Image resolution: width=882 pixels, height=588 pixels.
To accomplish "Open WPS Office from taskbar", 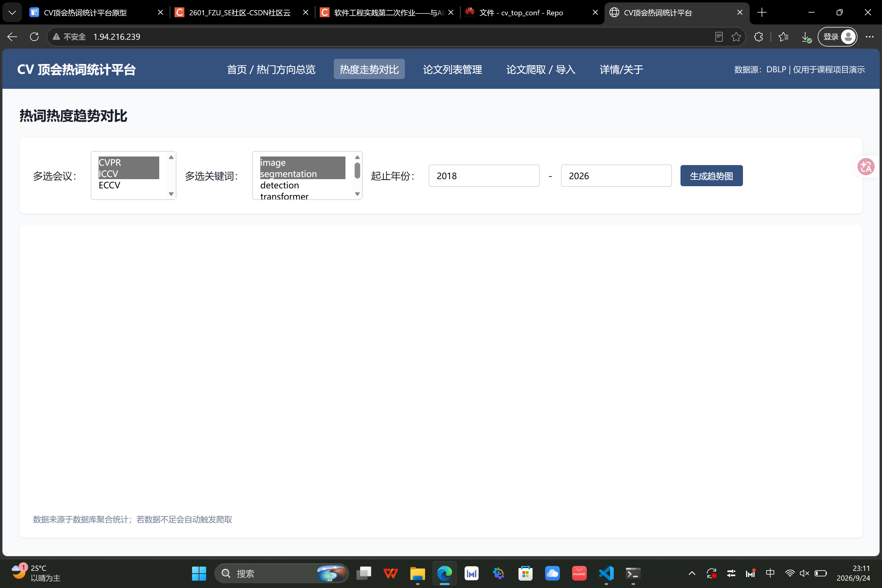I will pos(390,573).
